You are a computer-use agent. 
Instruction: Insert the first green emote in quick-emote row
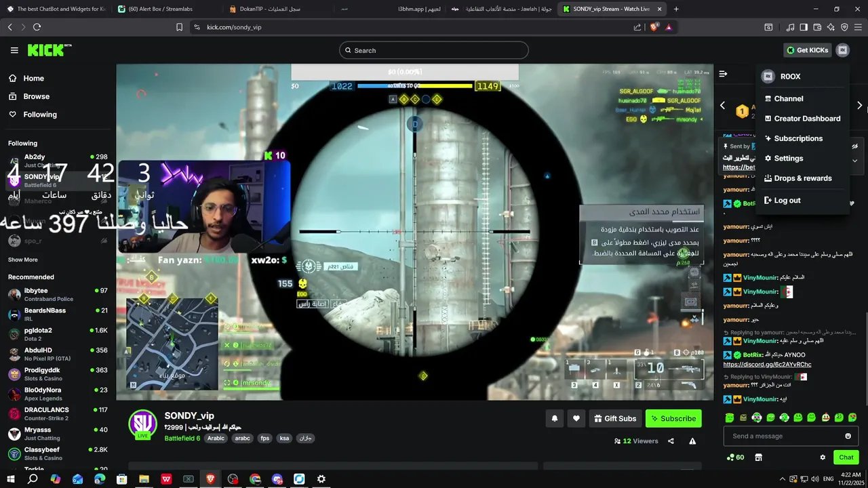(x=729, y=418)
